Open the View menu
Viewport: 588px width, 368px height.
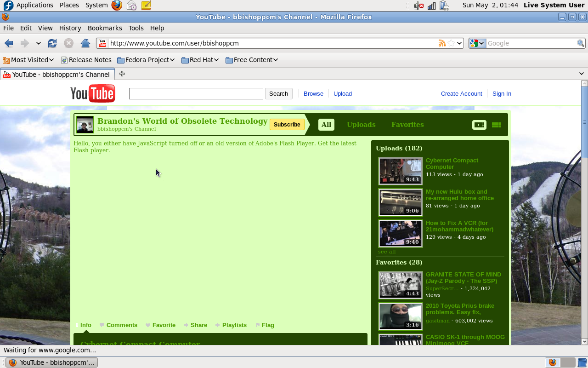pyautogui.click(x=45, y=28)
